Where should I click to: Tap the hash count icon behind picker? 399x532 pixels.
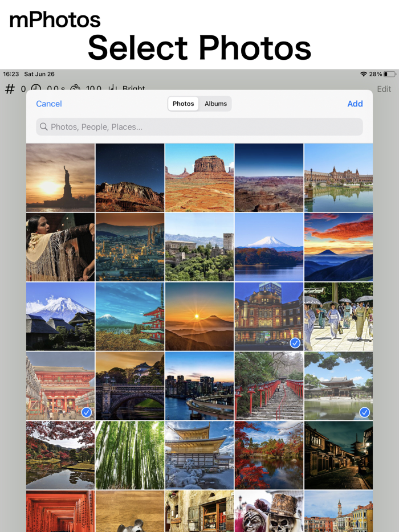pyautogui.click(x=10, y=89)
